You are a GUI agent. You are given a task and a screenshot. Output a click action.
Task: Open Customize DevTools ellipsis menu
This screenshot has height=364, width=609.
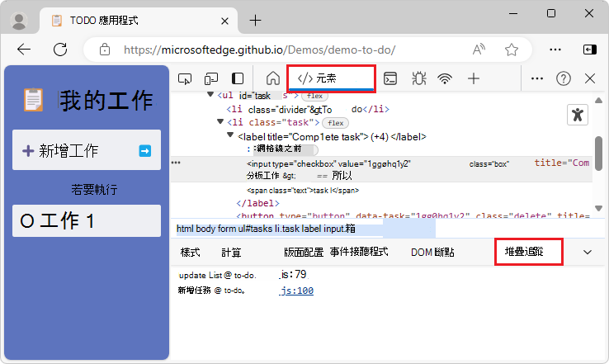click(x=536, y=78)
